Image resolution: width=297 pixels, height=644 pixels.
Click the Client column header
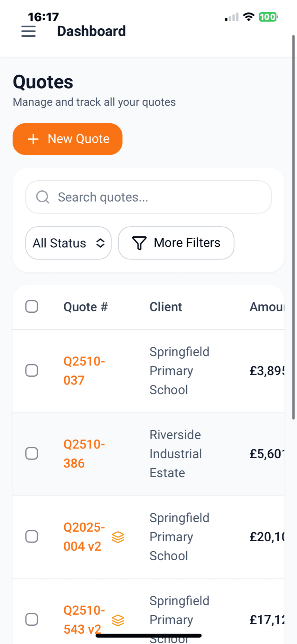coord(166,307)
